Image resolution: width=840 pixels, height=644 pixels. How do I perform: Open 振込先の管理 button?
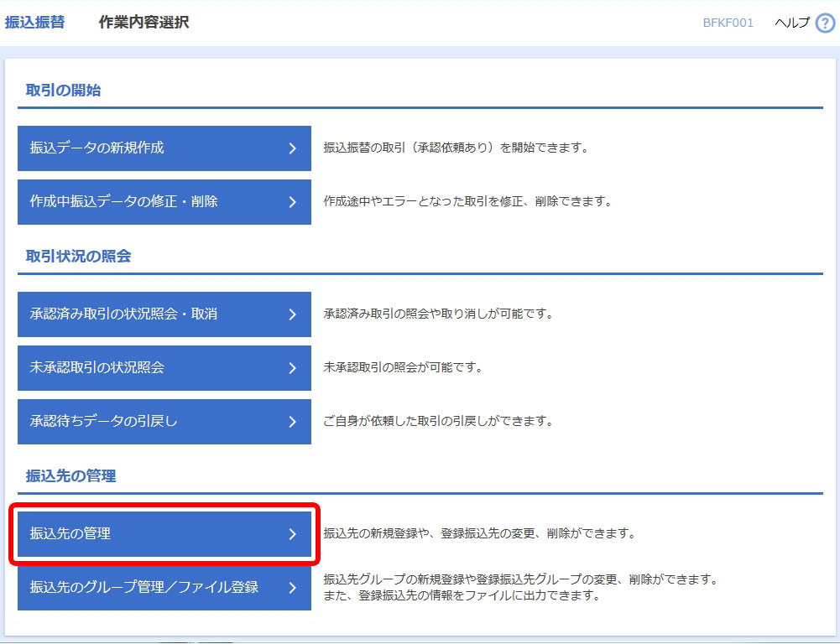pyautogui.click(x=164, y=533)
